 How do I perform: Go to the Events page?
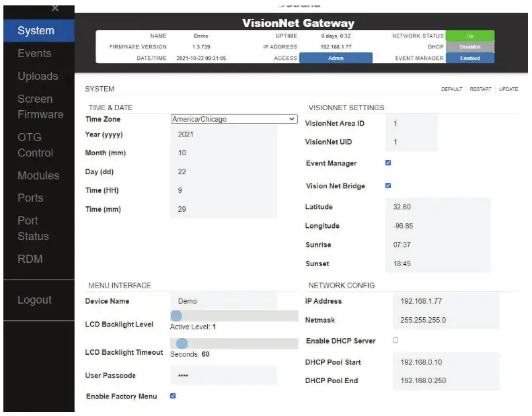pyautogui.click(x=34, y=53)
